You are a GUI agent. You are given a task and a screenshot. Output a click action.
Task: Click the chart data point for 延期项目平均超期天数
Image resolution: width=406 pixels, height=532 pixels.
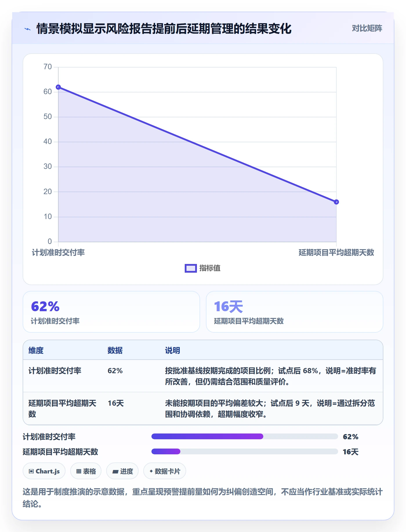336,202
